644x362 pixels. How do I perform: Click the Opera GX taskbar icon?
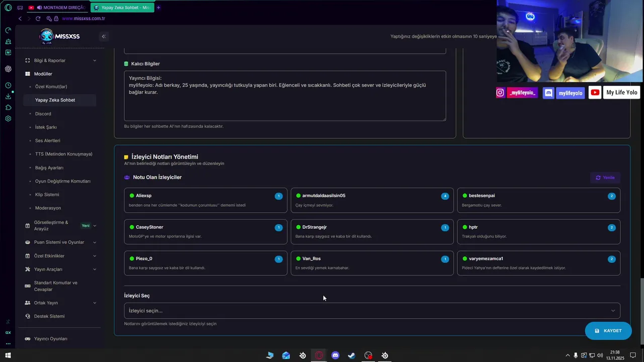point(319,355)
